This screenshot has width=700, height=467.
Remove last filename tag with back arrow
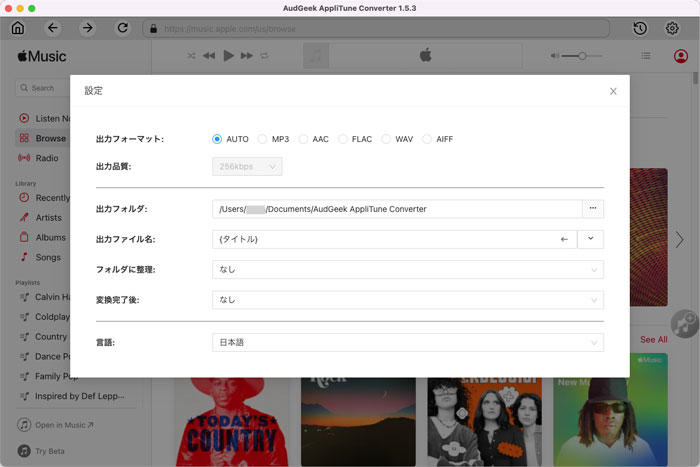(564, 239)
